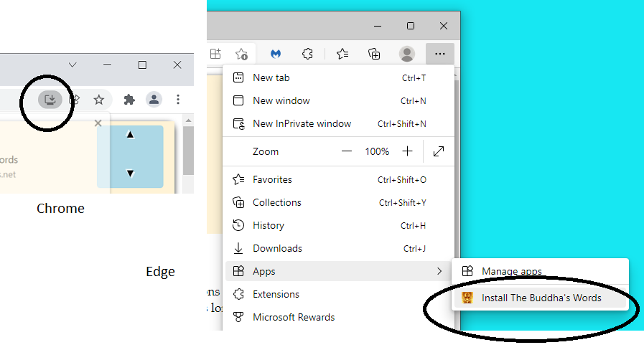Click Edge's add-to-favorites star icon
This screenshot has width=644, height=355.
pos(241,54)
